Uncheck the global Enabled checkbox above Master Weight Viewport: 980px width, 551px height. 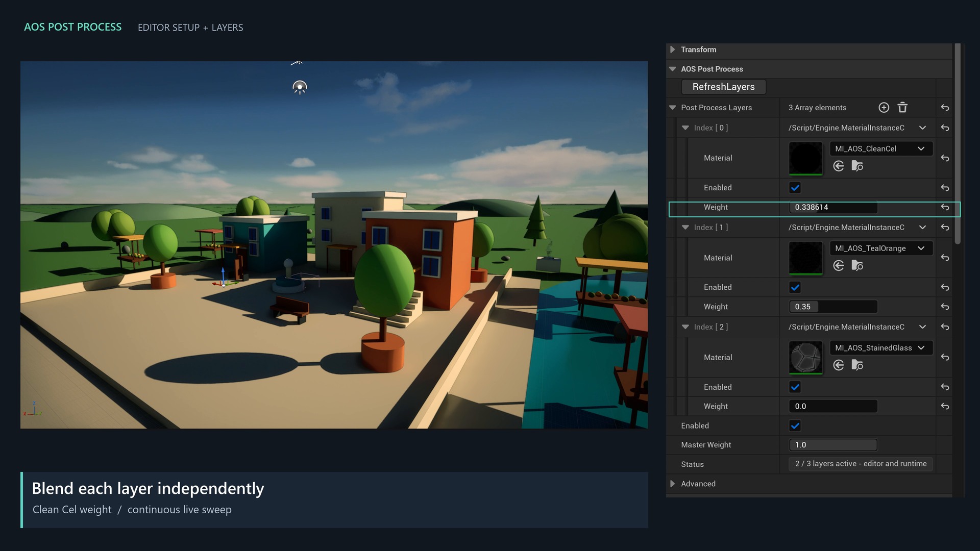click(795, 425)
